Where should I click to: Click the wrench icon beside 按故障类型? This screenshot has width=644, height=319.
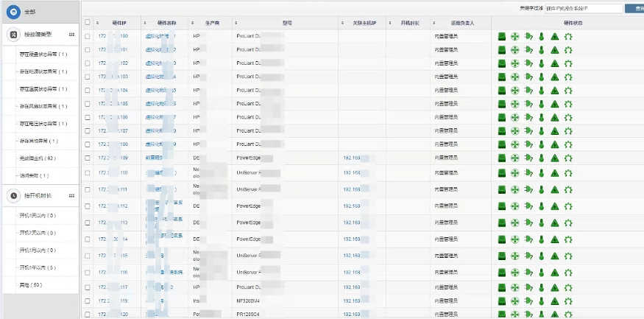[13, 35]
